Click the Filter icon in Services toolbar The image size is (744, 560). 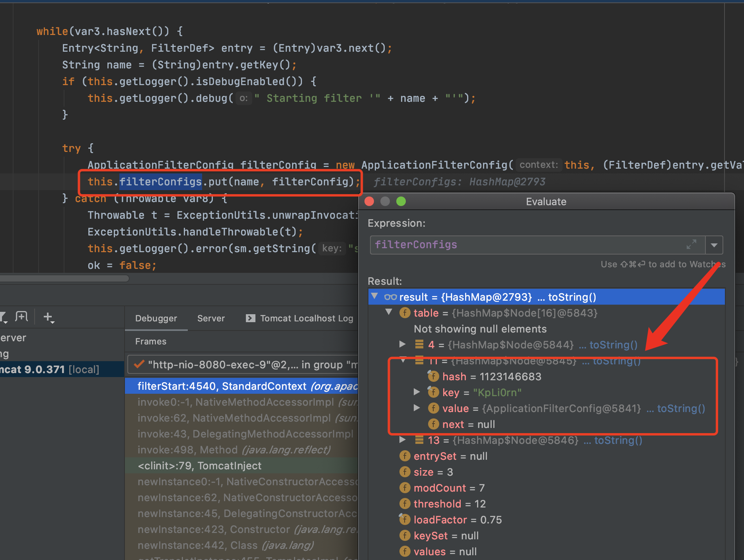point(3,317)
